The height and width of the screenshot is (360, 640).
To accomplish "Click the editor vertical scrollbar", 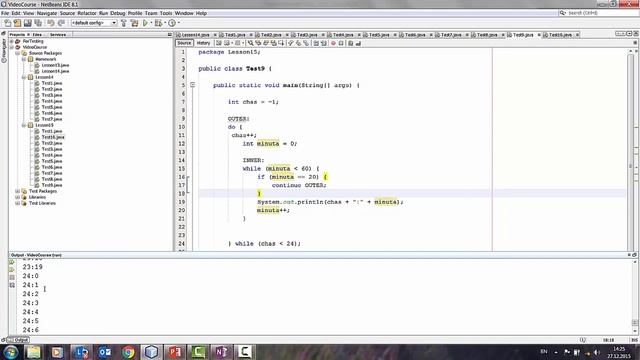I will (x=631, y=149).
